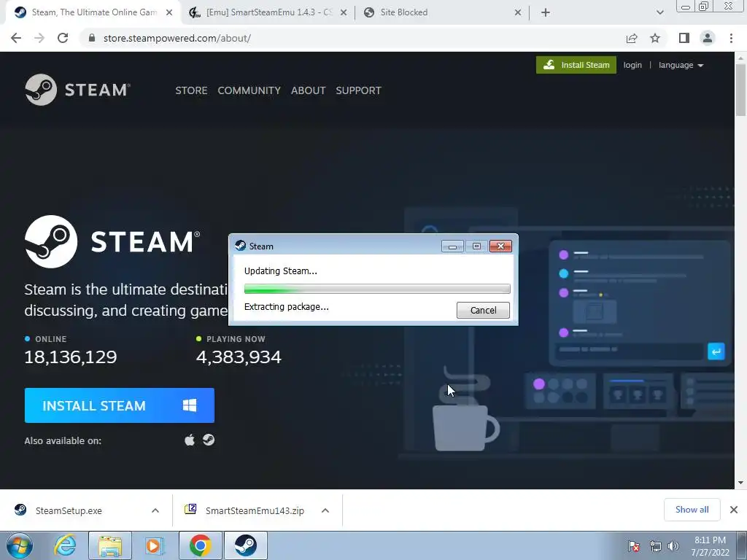This screenshot has width=747, height=560.
Task: Open a new tab with plus icon
Action: coord(546,12)
